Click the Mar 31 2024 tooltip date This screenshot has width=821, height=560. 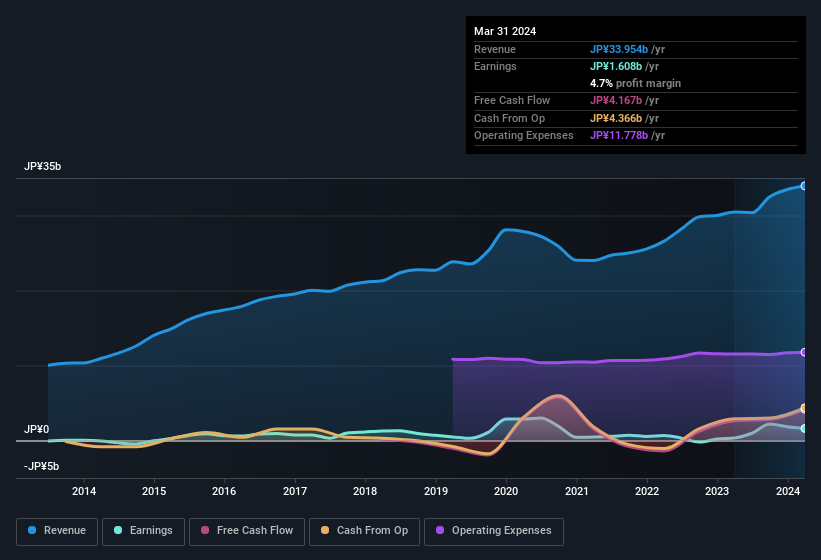(505, 31)
